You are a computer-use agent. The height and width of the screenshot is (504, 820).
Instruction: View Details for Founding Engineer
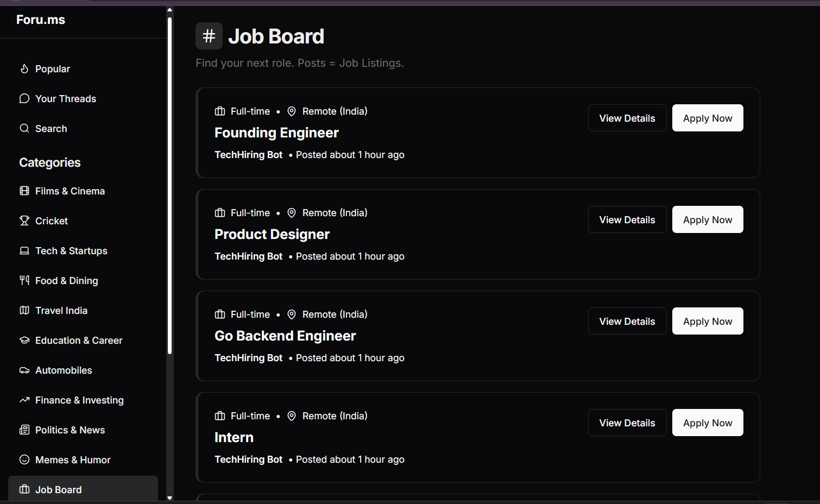(627, 118)
